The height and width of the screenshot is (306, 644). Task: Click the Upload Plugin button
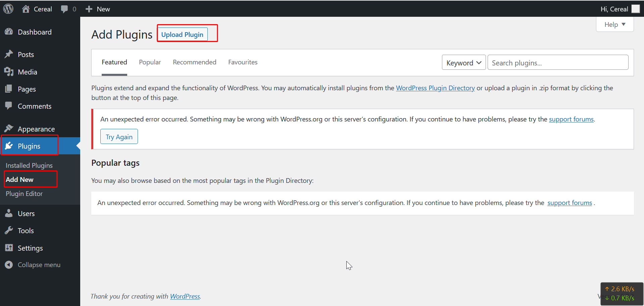[x=182, y=35]
